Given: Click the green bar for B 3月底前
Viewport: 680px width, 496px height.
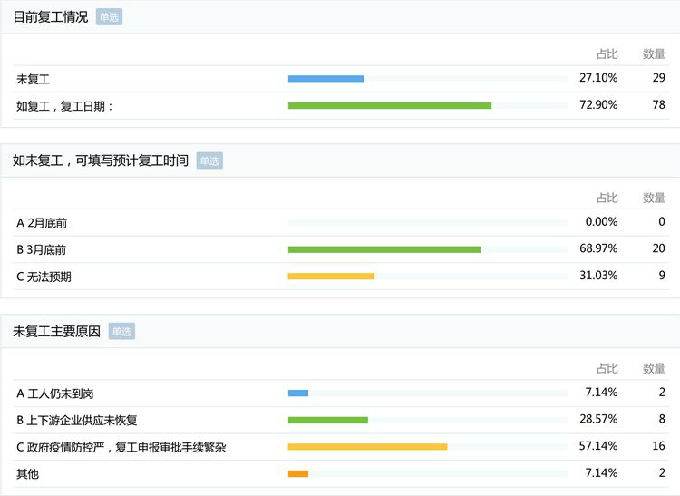Looking at the screenshot, I should [384, 250].
